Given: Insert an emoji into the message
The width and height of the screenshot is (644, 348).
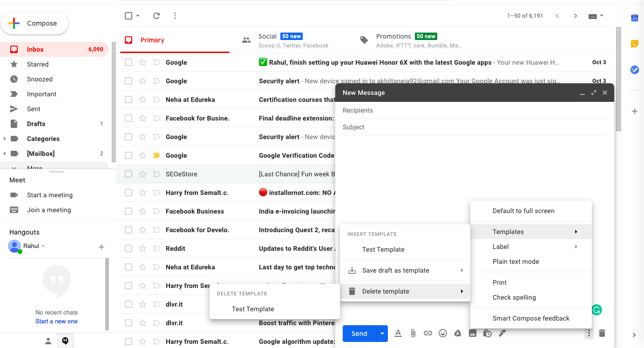Looking at the screenshot, I should tap(443, 333).
